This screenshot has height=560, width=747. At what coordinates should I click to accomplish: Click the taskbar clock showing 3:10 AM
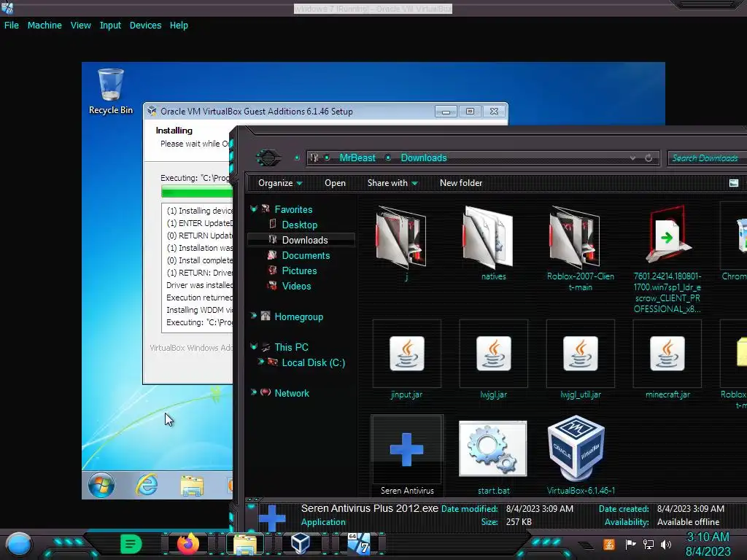(x=708, y=544)
